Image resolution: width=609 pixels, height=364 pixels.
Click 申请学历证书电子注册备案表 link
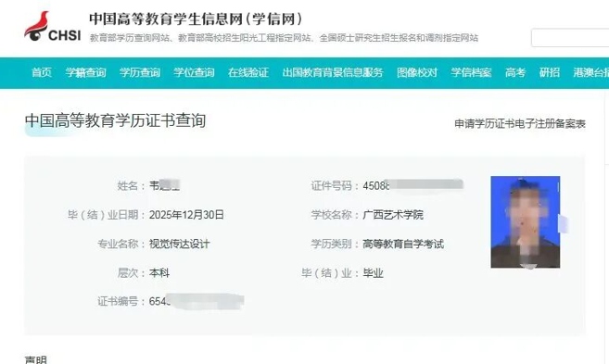(520, 124)
